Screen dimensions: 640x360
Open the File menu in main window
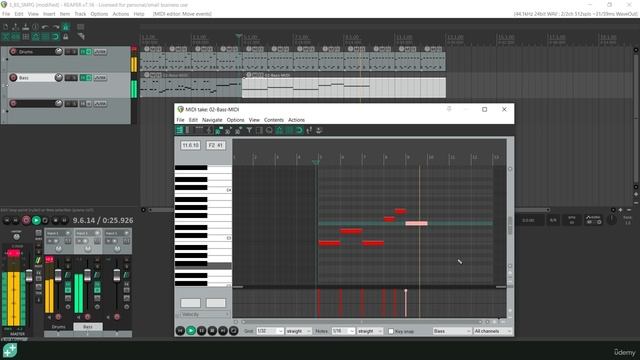[x=6, y=14]
